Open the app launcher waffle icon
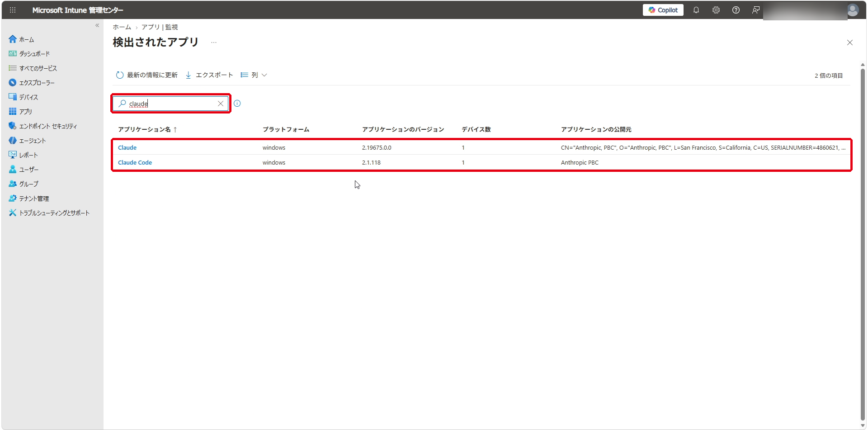 [13, 10]
